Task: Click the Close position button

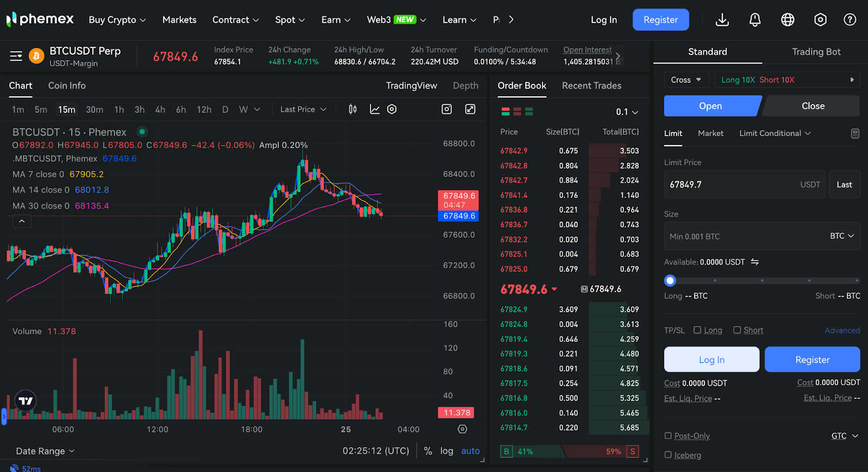Action: (x=813, y=106)
